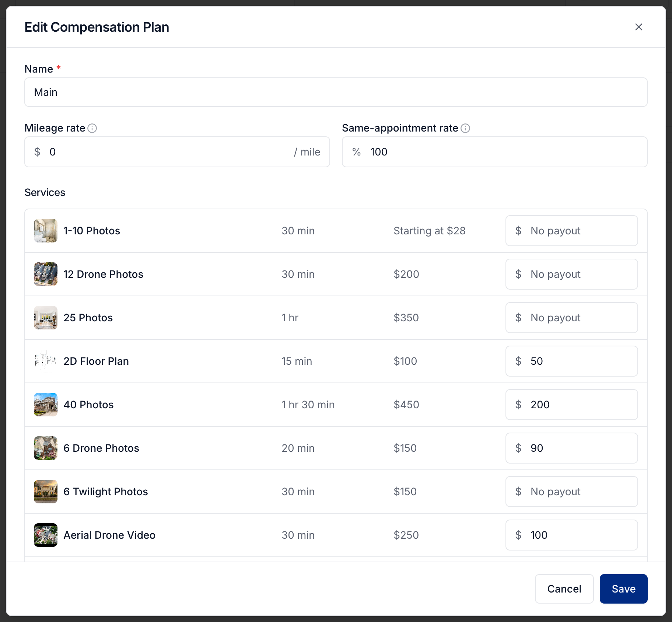Viewport: 672px width, 622px height.
Task: Click the '$350' price for 25 Photos
Action: pos(406,318)
